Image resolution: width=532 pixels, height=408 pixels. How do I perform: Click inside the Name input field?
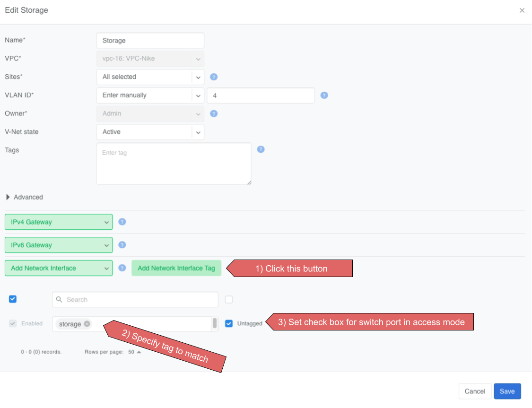click(x=150, y=40)
